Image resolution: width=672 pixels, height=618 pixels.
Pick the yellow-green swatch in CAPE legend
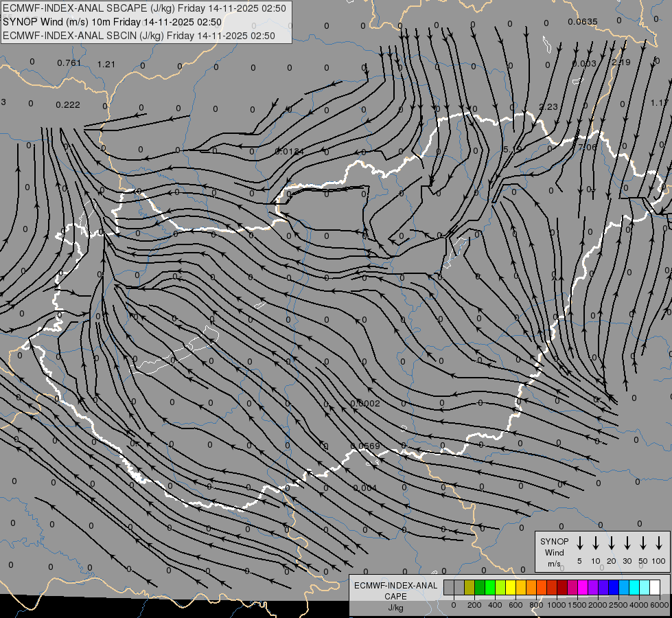pos(500,587)
